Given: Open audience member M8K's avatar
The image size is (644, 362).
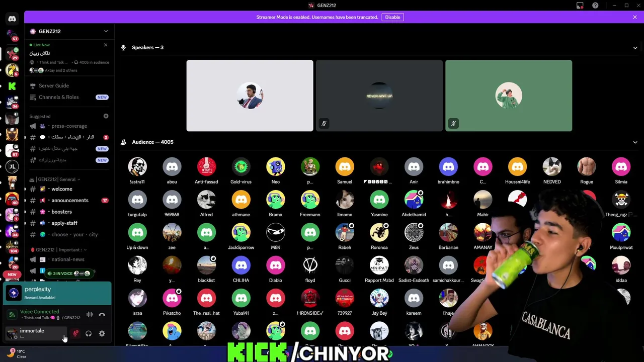Looking at the screenshot, I should coord(276,233).
